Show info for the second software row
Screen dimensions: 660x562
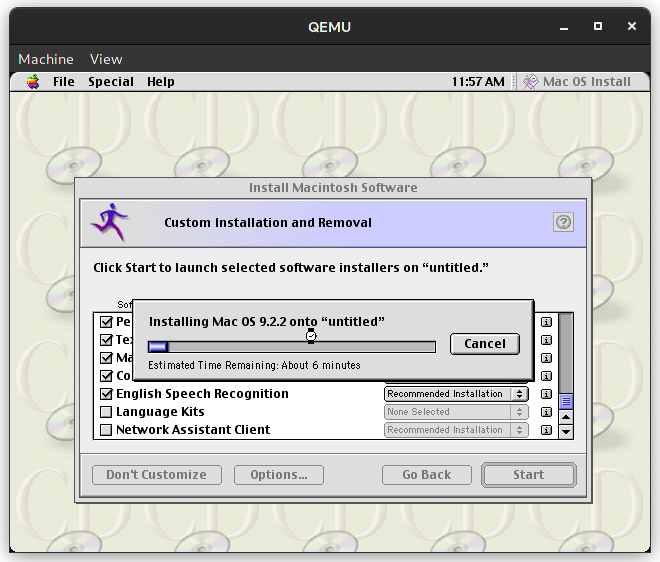(546, 340)
